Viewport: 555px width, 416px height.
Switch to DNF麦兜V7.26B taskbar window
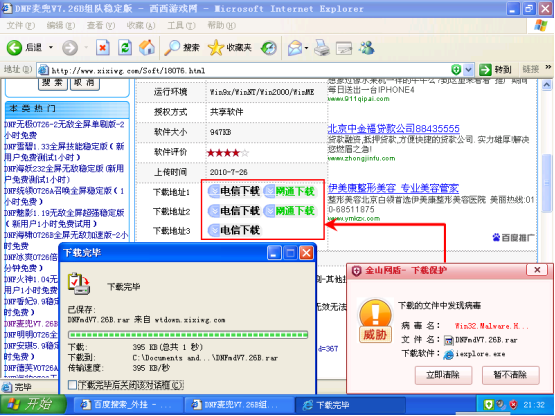click(240, 405)
